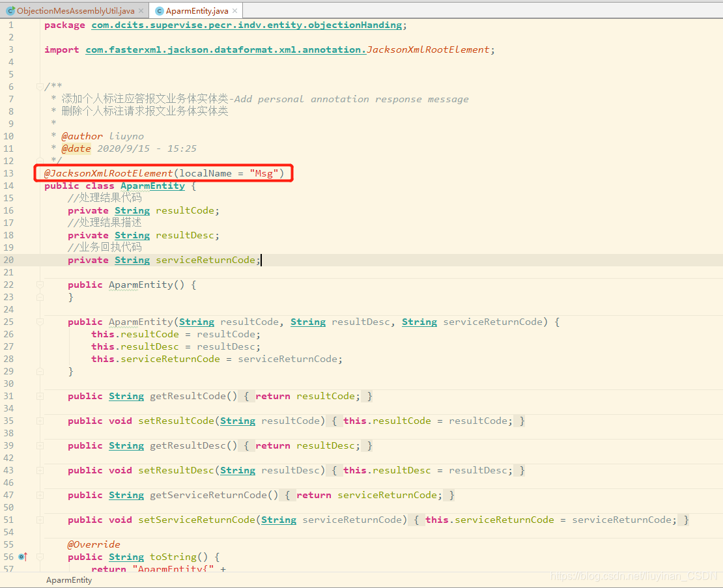The image size is (723, 588).
Task: Close the AparmEntity.java tab
Action: click(x=234, y=10)
